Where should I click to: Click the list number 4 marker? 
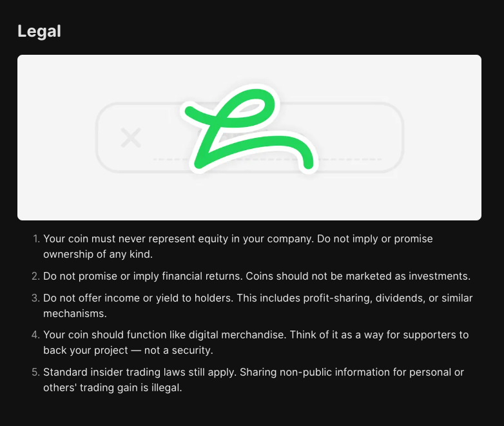point(35,334)
